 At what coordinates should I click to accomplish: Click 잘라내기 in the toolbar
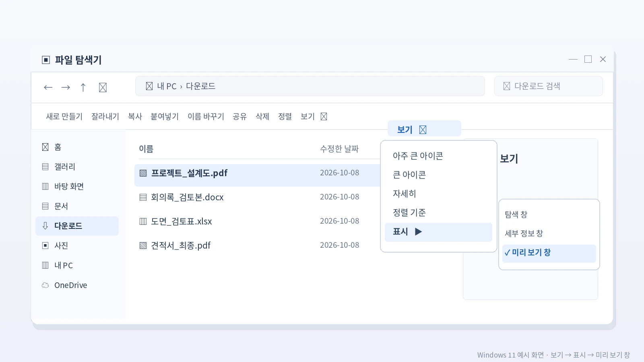[105, 117]
